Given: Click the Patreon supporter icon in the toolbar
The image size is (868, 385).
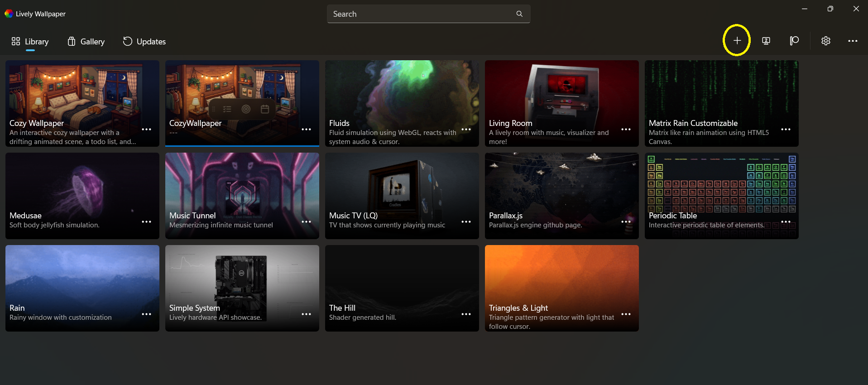Looking at the screenshot, I should pyautogui.click(x=794, y=41).
